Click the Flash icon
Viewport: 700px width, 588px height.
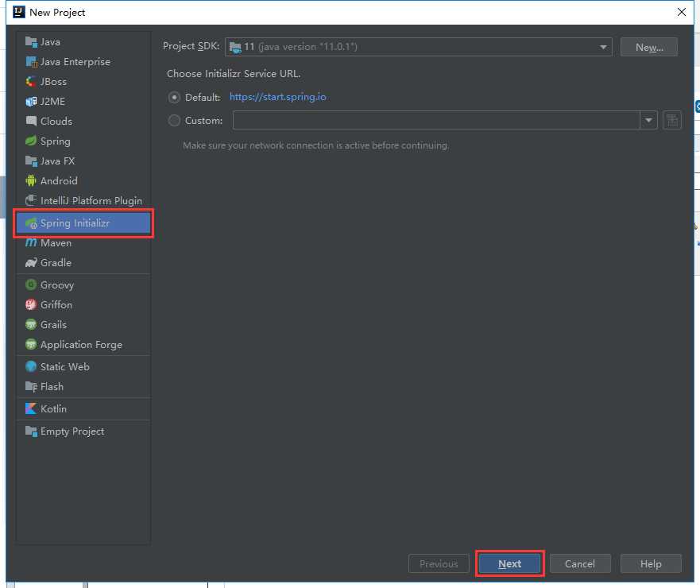click(31, 387)
